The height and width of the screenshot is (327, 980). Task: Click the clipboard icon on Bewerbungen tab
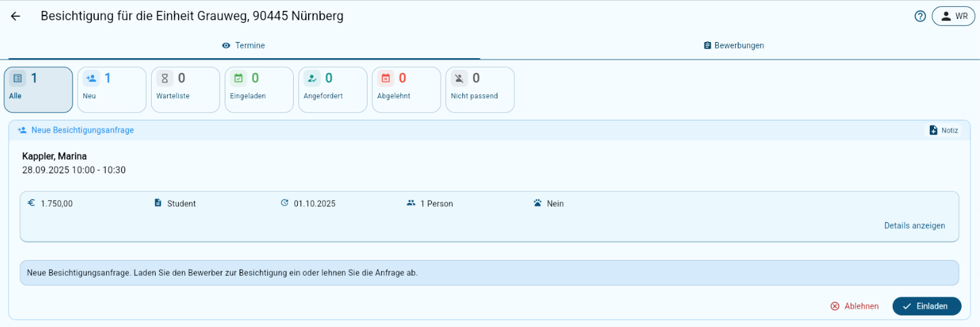coord(707,45)
